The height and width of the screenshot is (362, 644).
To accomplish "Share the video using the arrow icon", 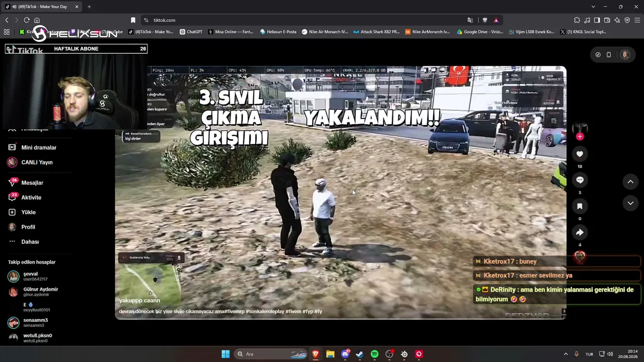I will tap(580, 232).
